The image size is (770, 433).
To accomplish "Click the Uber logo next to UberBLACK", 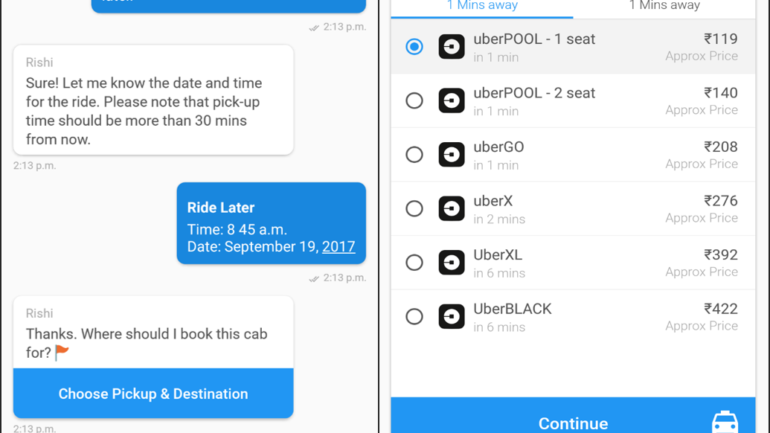I will (451, 317).
